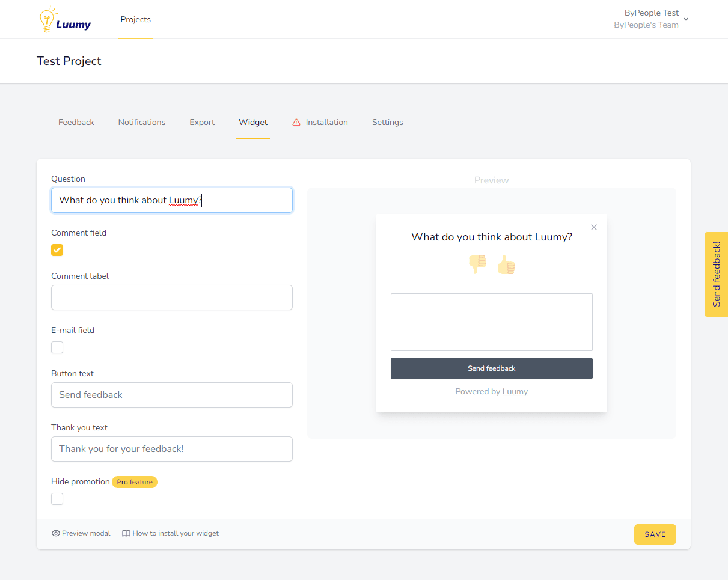This screenshot has width=728, height=580.
Task: Tick the Hide promotion checkbox
Action: [57, 499]
